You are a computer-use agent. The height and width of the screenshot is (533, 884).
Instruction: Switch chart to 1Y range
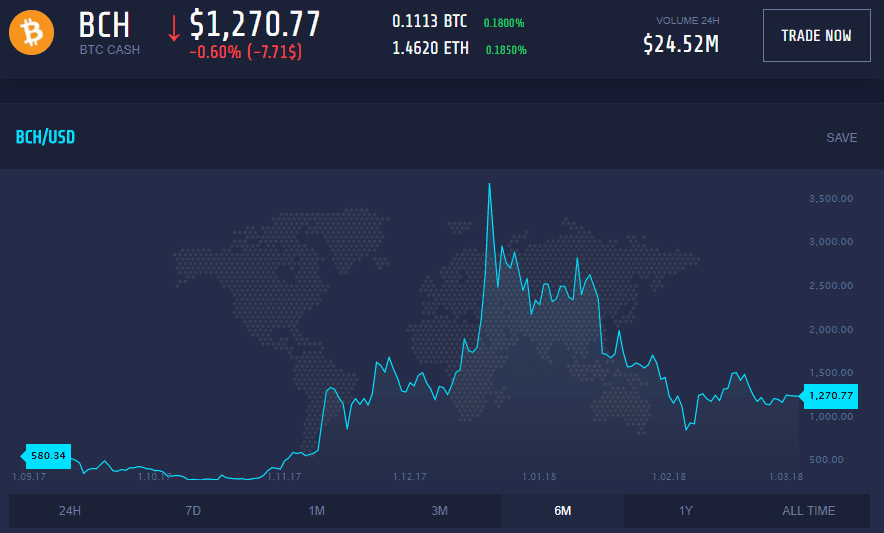tap(685, 510)
